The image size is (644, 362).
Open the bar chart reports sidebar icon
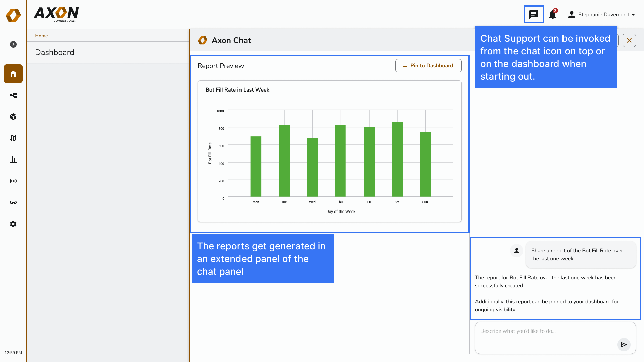(13, 160)
